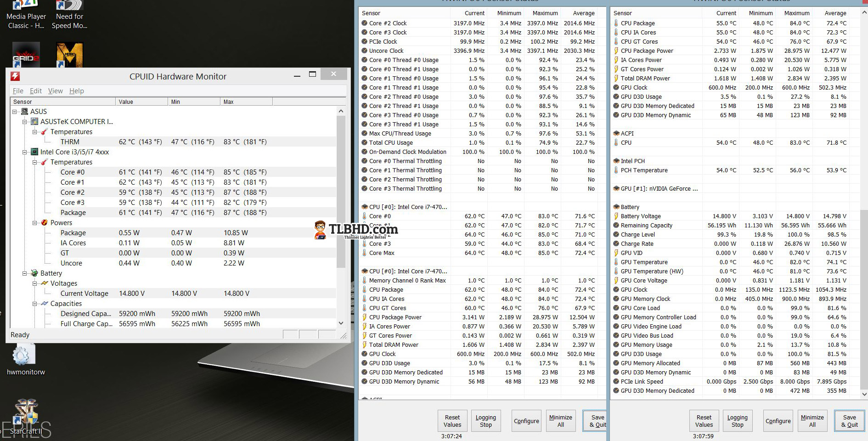Click Configure in the right sensor window

tap(778, 421)
